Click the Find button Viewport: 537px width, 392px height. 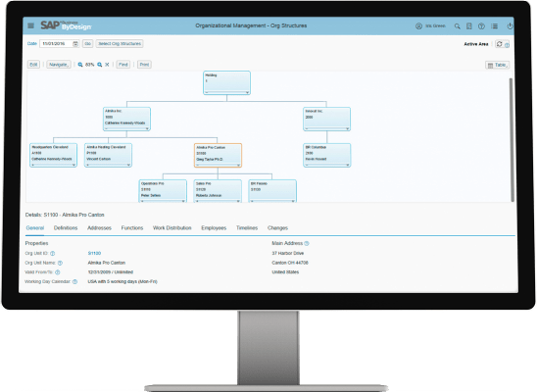click(123, 65)
